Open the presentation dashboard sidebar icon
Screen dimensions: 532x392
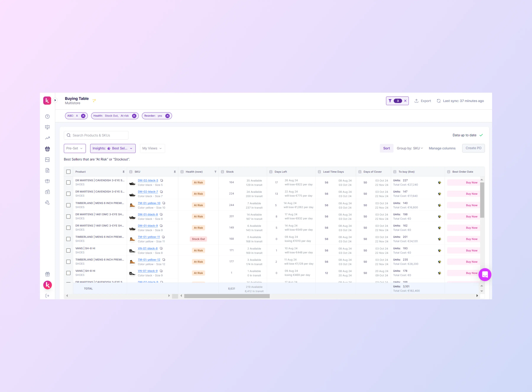point(47,127)
